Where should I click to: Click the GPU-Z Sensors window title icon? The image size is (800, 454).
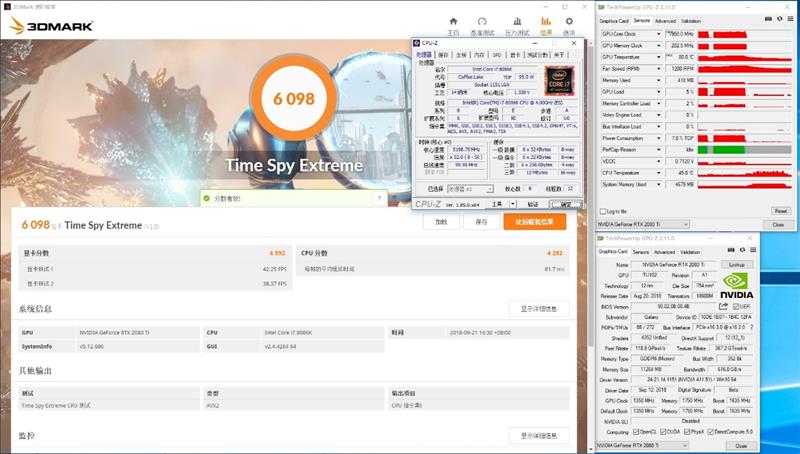601,7
